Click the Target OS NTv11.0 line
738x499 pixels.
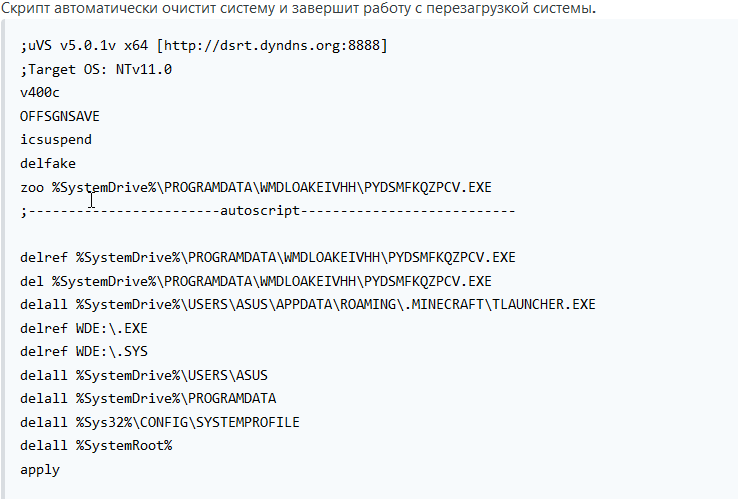[x=96, y=70]
